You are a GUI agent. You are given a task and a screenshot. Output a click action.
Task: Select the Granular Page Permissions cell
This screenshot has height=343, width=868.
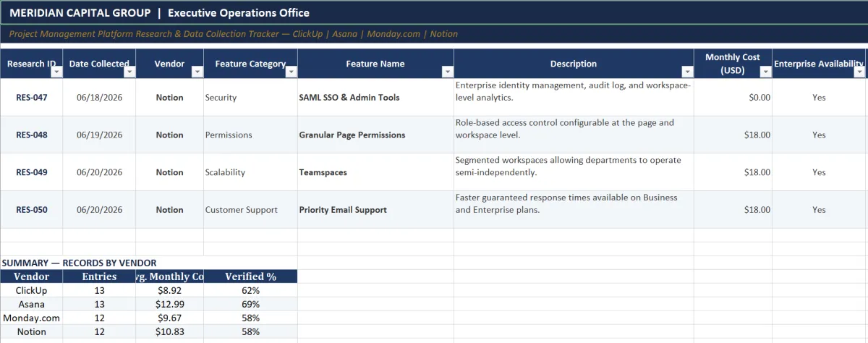(375, 135)
